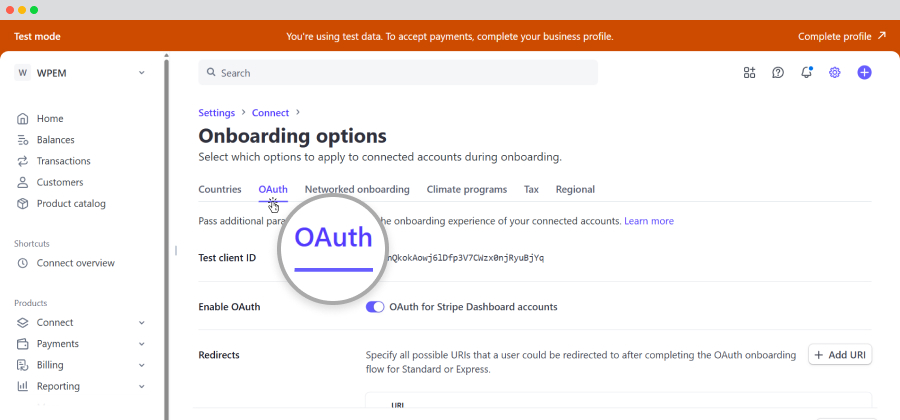Toggle OAuth for Stripe Dashboard accounts
The width and height of the screenshot is (900, 420).
click(375, 307)
